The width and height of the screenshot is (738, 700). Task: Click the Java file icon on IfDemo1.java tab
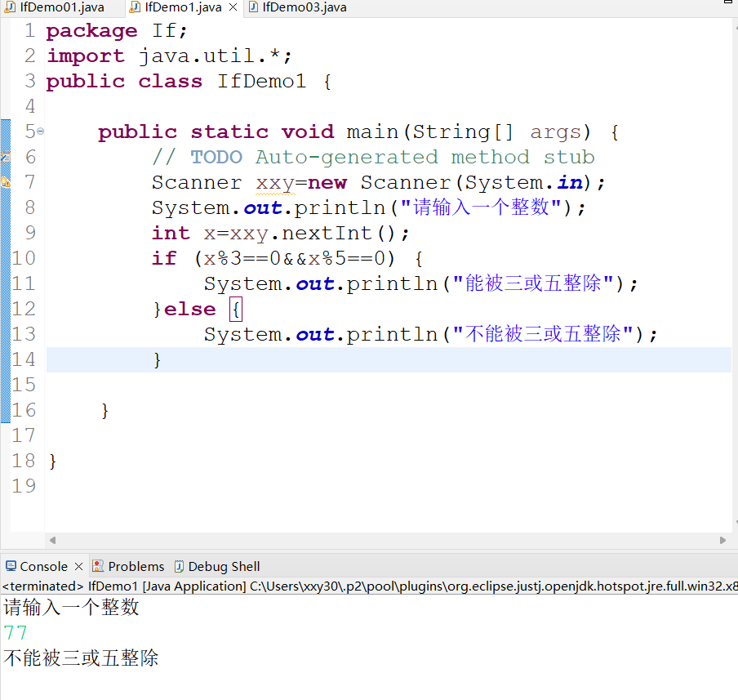[135, 7]
